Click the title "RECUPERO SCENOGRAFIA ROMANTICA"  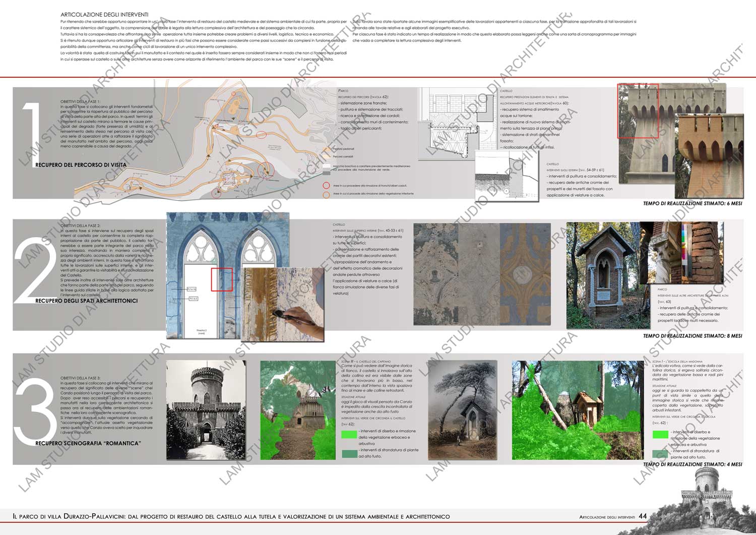click(x=88, y=444)
